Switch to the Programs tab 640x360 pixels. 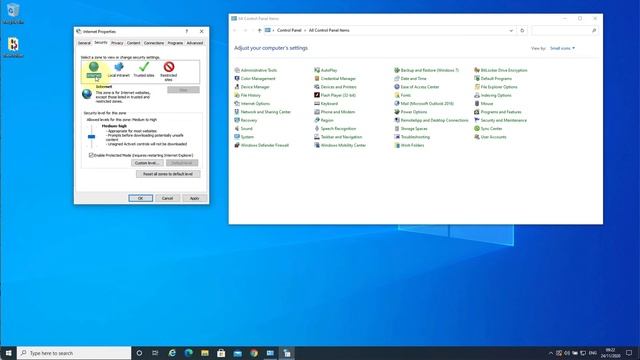175,43
